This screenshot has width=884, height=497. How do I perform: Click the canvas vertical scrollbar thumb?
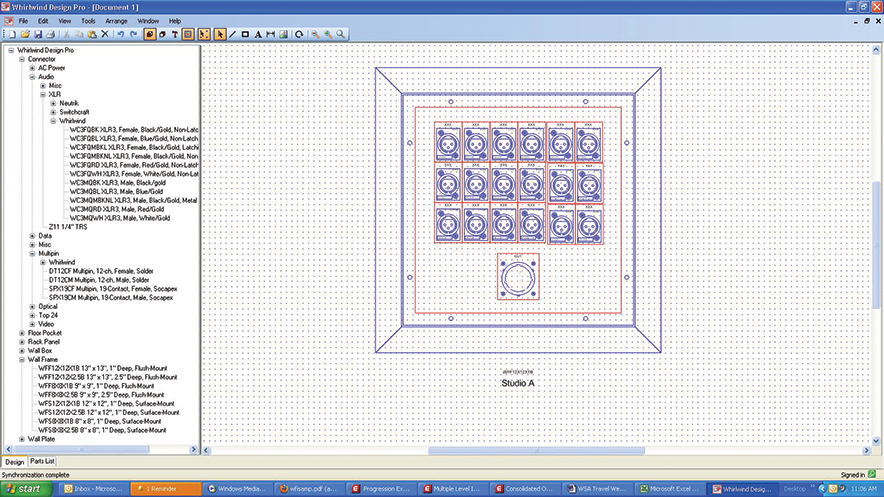[876, 244]
